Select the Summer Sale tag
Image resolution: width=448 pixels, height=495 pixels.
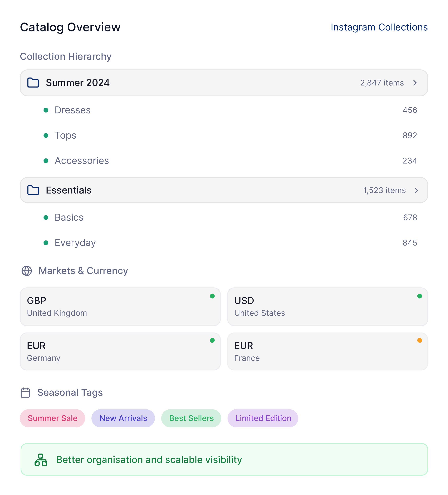(53, 418)
